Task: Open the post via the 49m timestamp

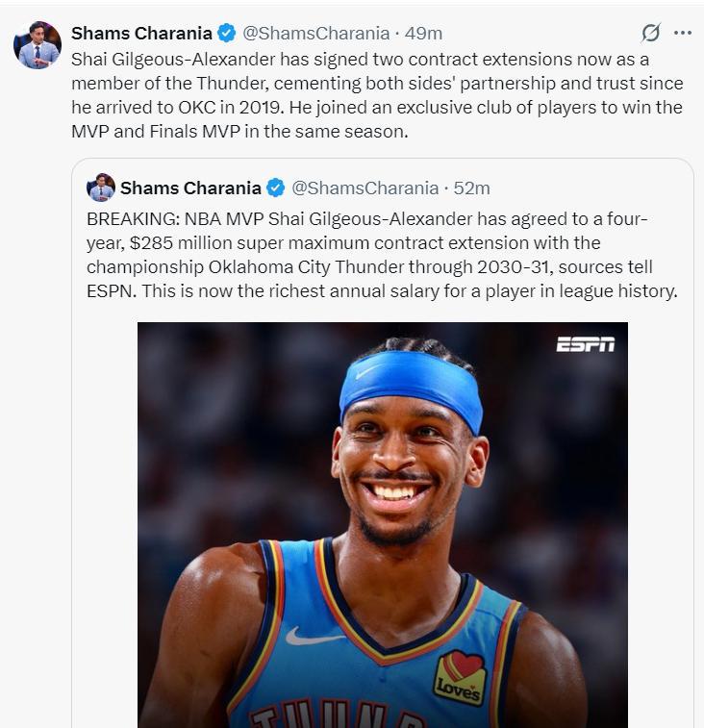Action: click(x=424, y=34)
